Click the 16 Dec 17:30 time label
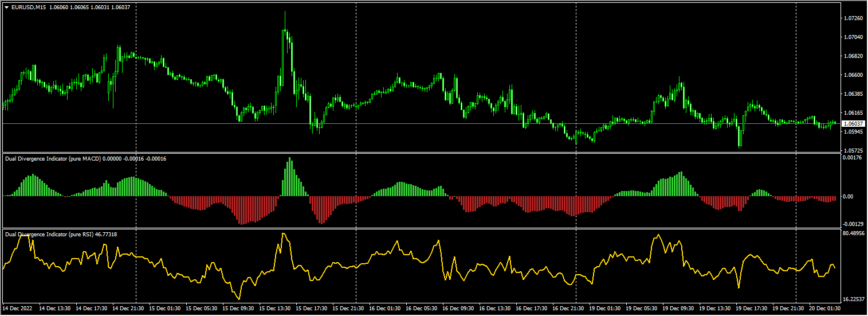Image resolution: width=868 pixels, height=316 pixels. point(532,308)
